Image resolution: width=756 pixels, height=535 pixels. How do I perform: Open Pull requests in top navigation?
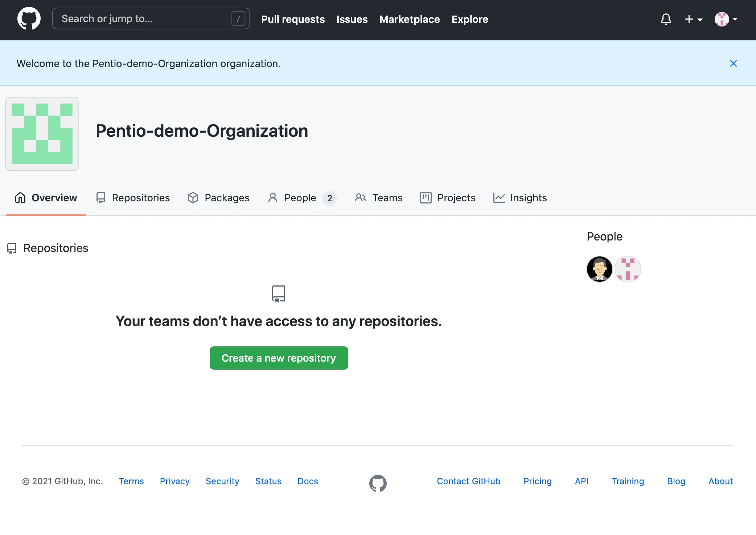[x=293, y=19]
